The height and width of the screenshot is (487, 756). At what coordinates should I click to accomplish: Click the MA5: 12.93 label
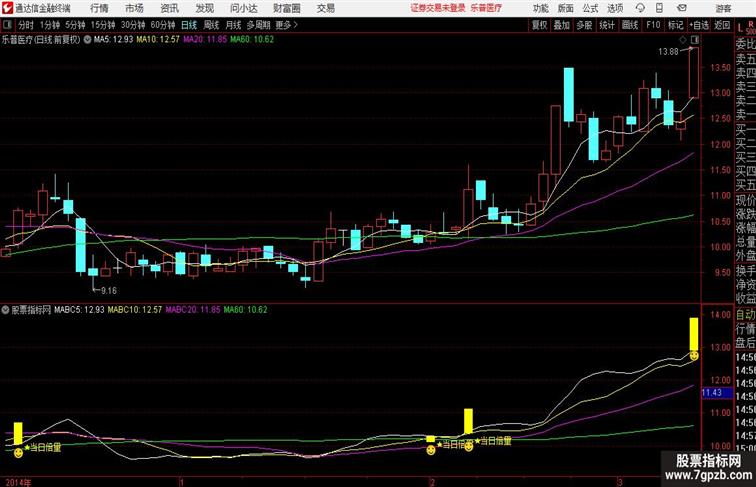click(113, 40)
